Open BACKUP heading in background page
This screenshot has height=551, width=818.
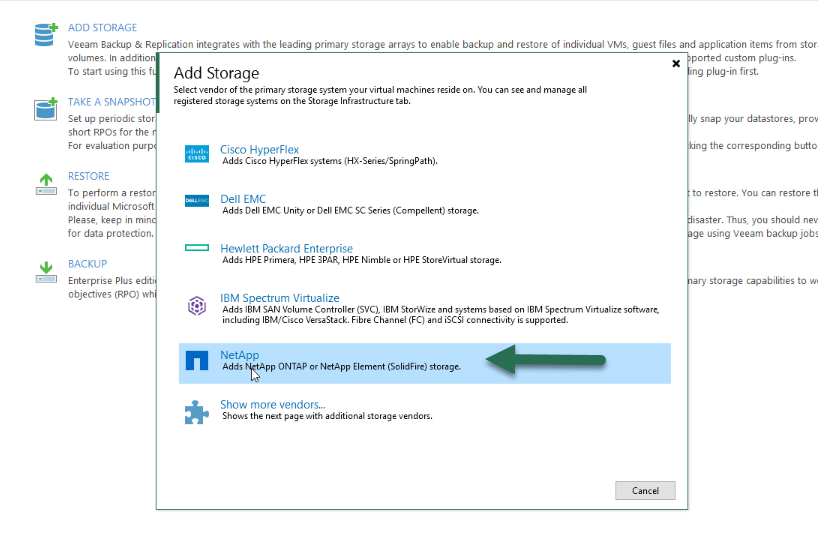point(87,263)
